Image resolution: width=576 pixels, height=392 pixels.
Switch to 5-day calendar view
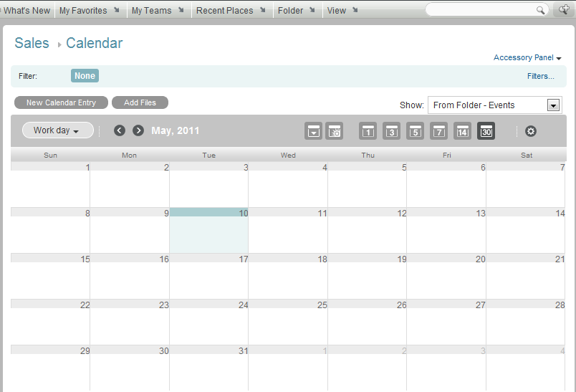415,131
